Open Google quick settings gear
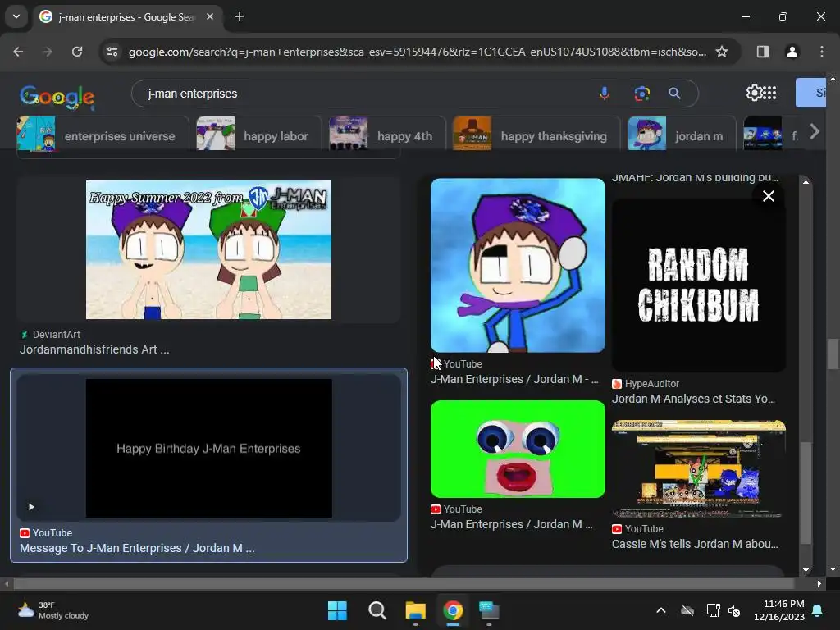 [x=753, y=93]
